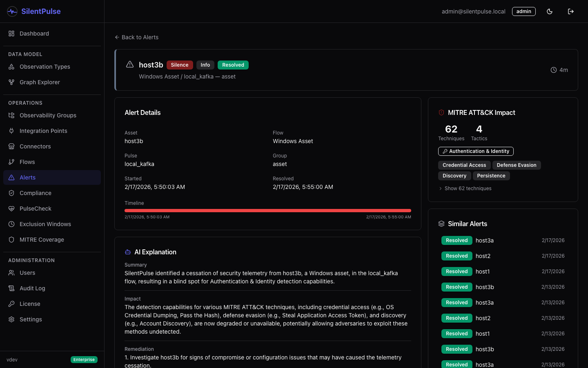Click the Credential Access tactic tag
The width and height of the screenshot is (588, 368).
pos(464,165)
